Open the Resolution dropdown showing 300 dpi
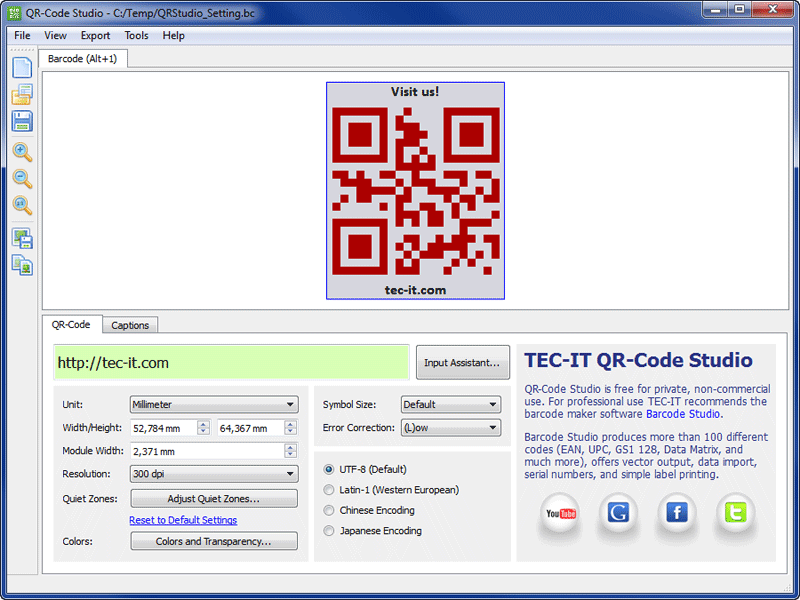The width and height of the screenshot is (800, 600). 214,474
